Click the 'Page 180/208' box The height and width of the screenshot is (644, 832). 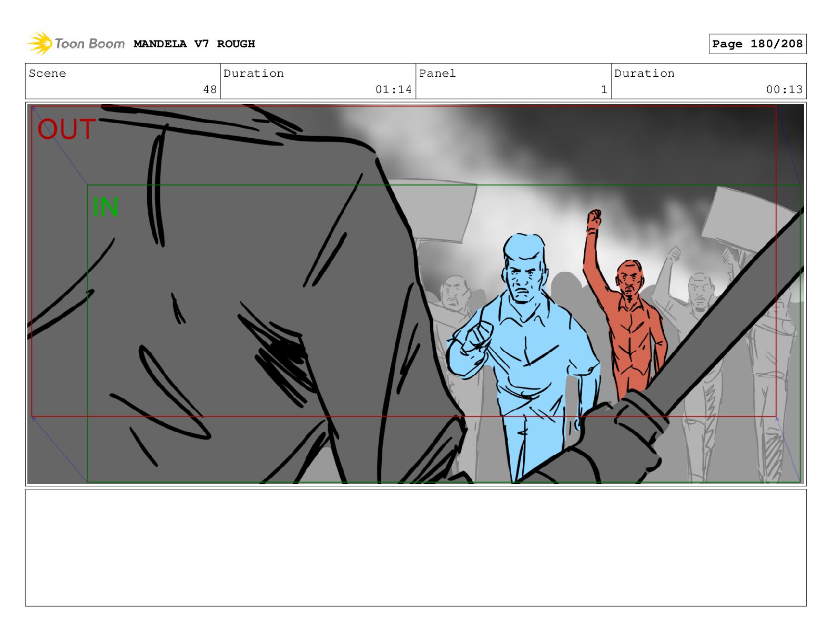(x=757, y=44)
